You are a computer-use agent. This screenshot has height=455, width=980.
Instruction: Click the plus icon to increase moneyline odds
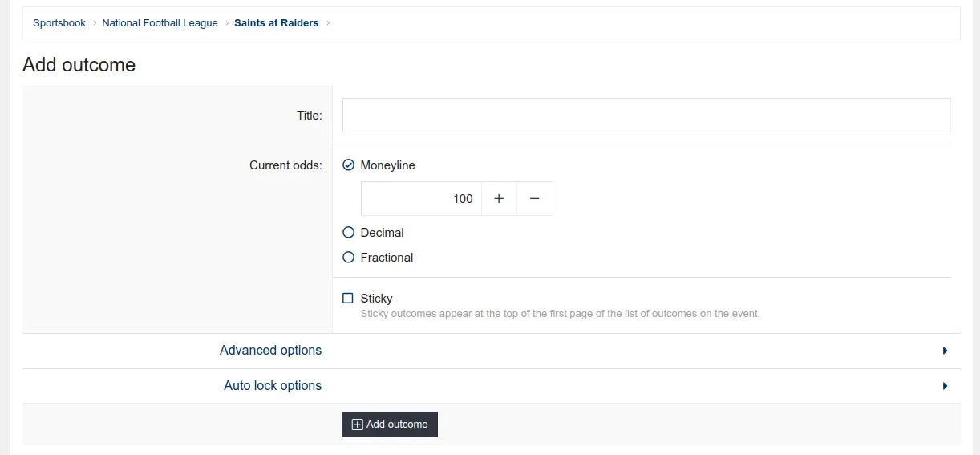tap(499, 199)
